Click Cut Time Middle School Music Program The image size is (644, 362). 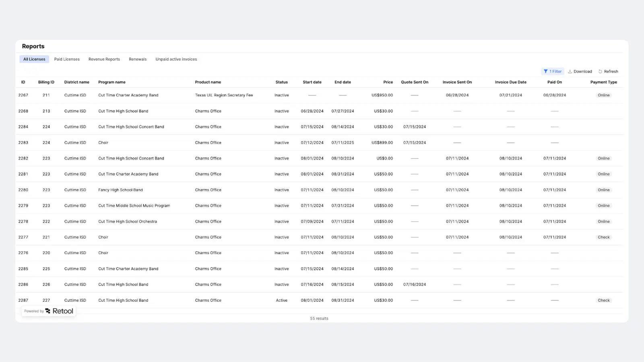134,206
